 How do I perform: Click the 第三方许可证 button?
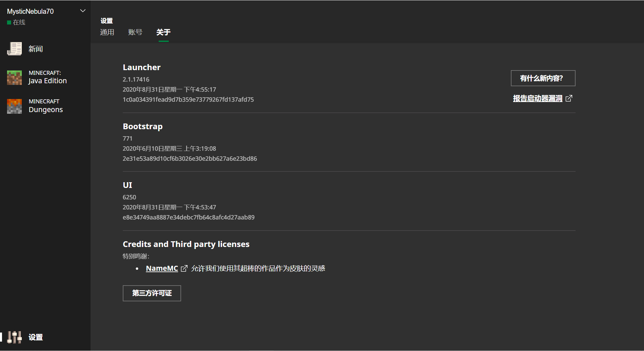pyautogui.click(x=152, y=293)
